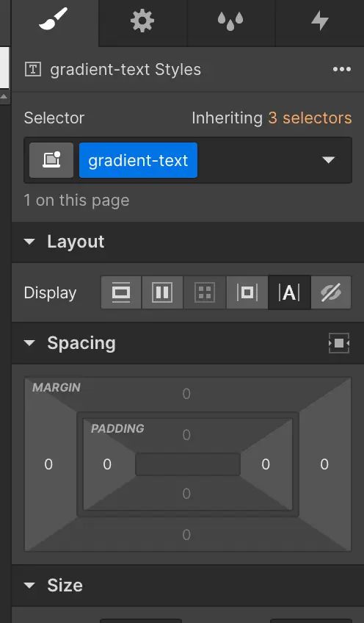Click the spacing box-model icon
This screenshot has width=364, height=623.
pyautogui.click(x=339, y=343)
